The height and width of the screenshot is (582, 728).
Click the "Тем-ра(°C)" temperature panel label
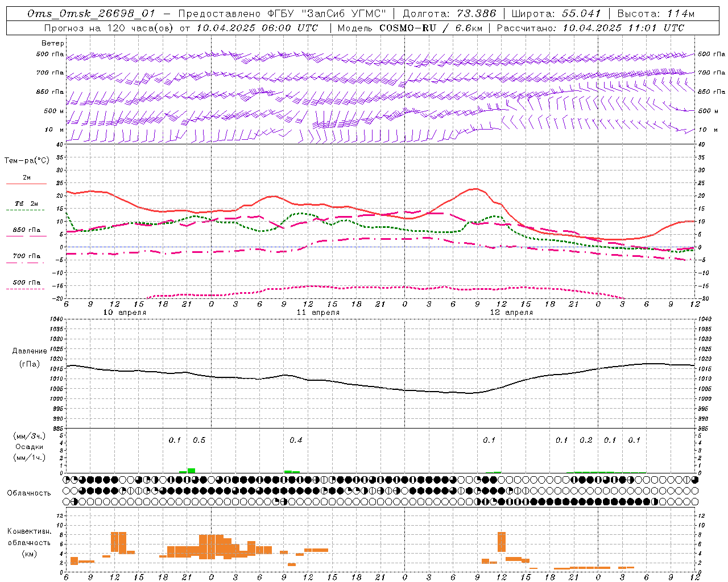27,161
